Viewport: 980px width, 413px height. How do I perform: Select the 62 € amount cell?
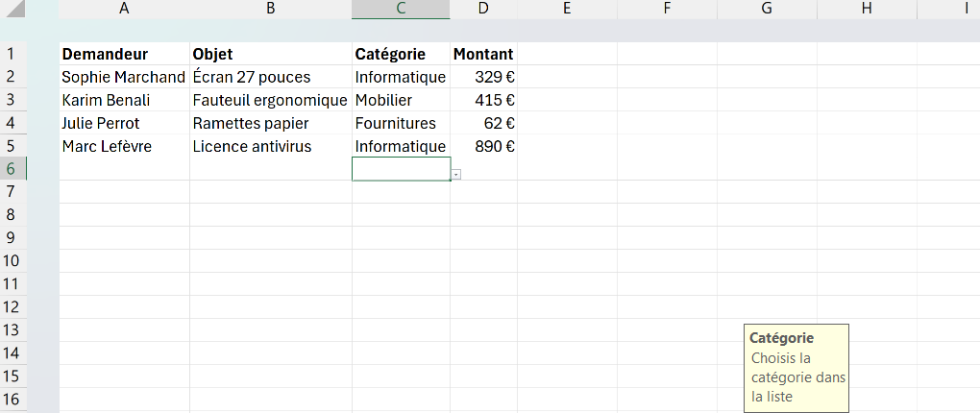coord(483,123)
